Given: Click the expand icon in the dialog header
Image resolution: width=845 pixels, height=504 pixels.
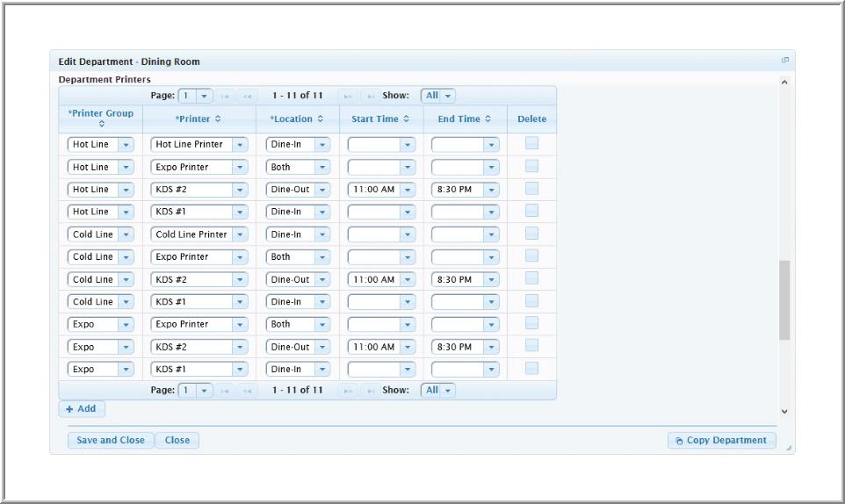Looking at the screenshot, I should pyautogui.click(x=785, y=61).
